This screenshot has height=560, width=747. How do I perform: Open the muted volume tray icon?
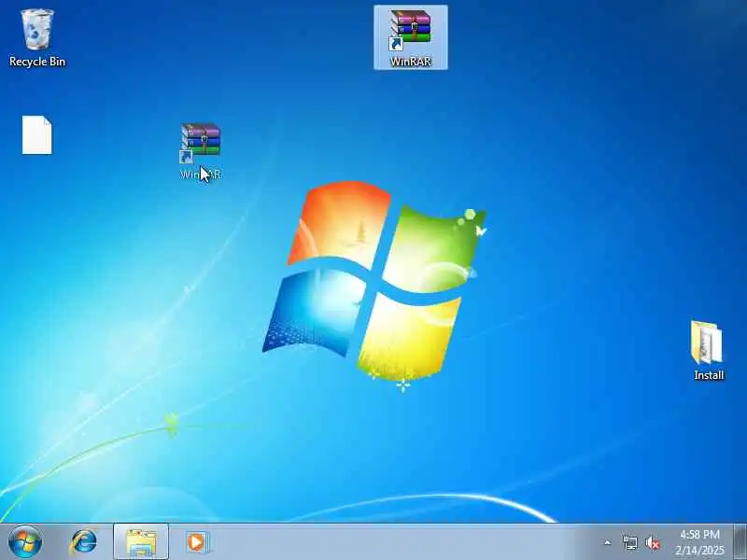(653, 542)
